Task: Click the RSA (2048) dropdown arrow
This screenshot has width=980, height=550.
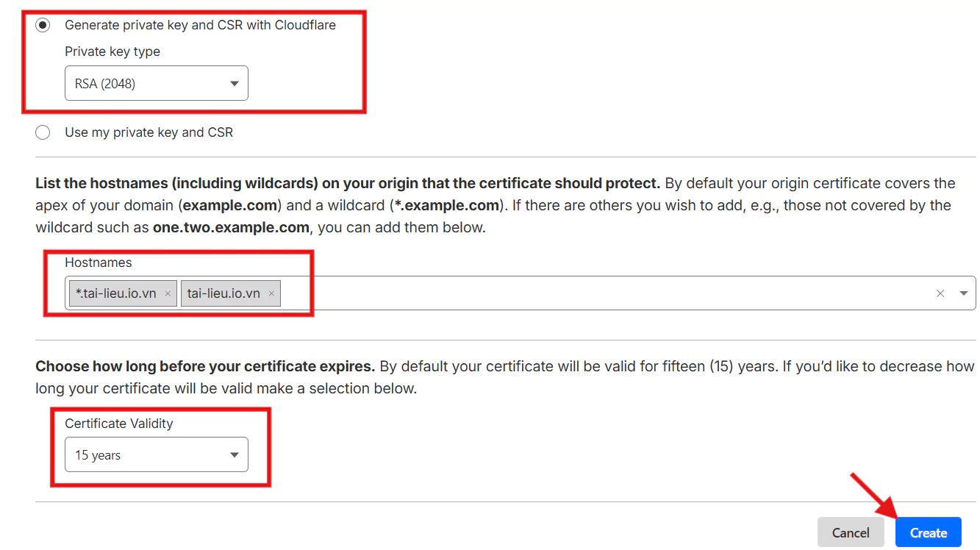Action: click(235, 84)
